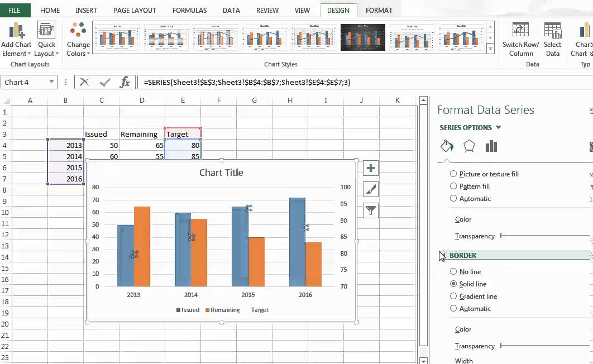The height and width of the screenshot is (364, 593).
Task: Switch to HOME tab
Action: tap(50, 10)
